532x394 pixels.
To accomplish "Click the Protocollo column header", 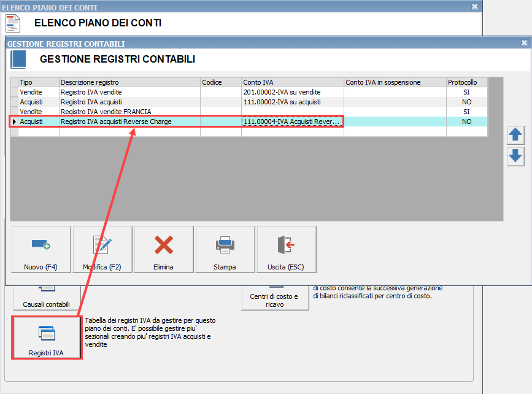I will (x=467, y=82).
